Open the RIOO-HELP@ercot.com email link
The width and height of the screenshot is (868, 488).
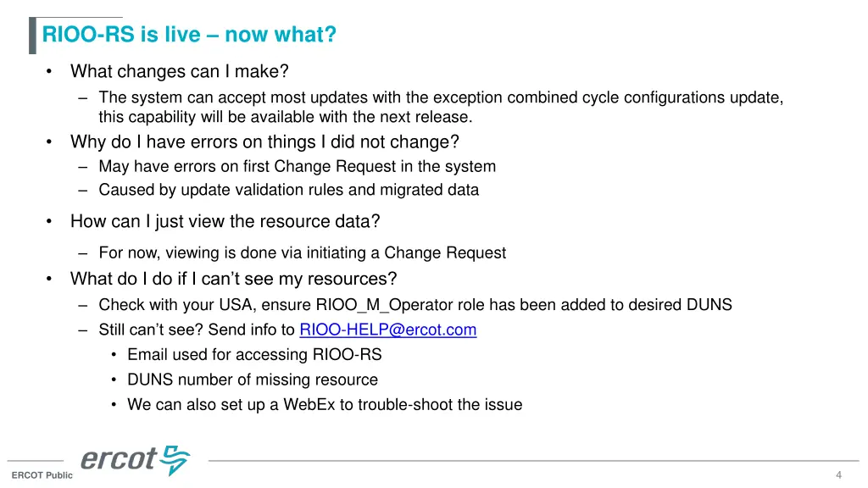(x=387, y=330)
